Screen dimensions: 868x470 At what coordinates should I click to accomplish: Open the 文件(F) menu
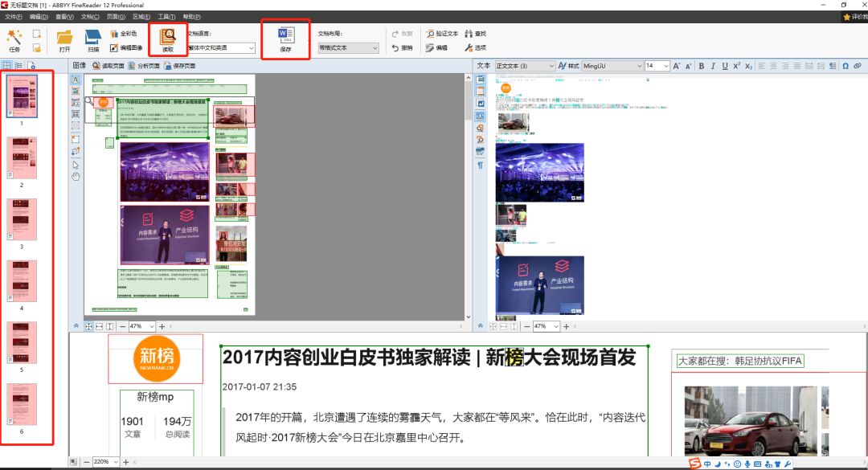pos(14,17)
